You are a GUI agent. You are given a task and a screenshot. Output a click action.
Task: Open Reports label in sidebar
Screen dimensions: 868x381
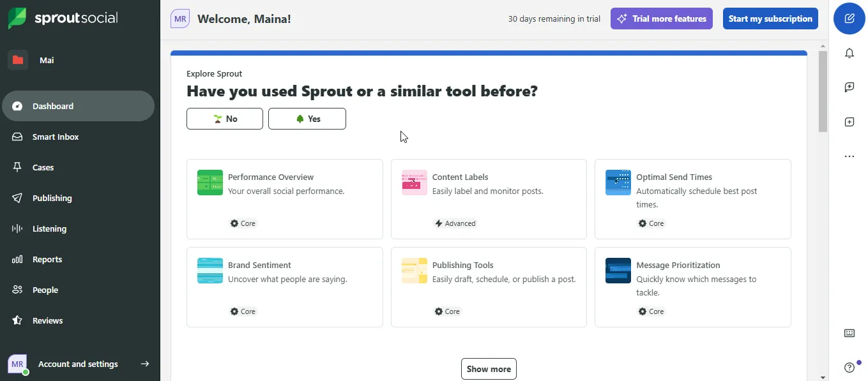(47, 259)
